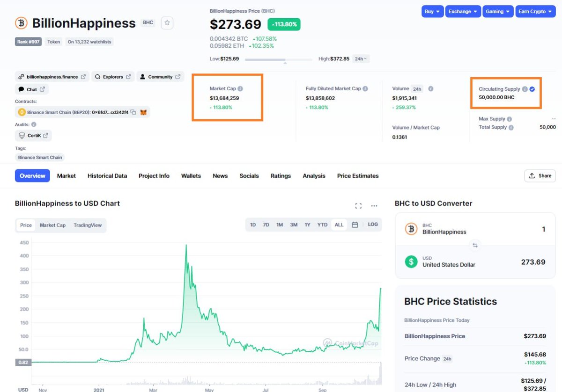Click Fully Diluted Market Cap info icon
This screenshot has width=562, height=392.
[x=365, y=88]
